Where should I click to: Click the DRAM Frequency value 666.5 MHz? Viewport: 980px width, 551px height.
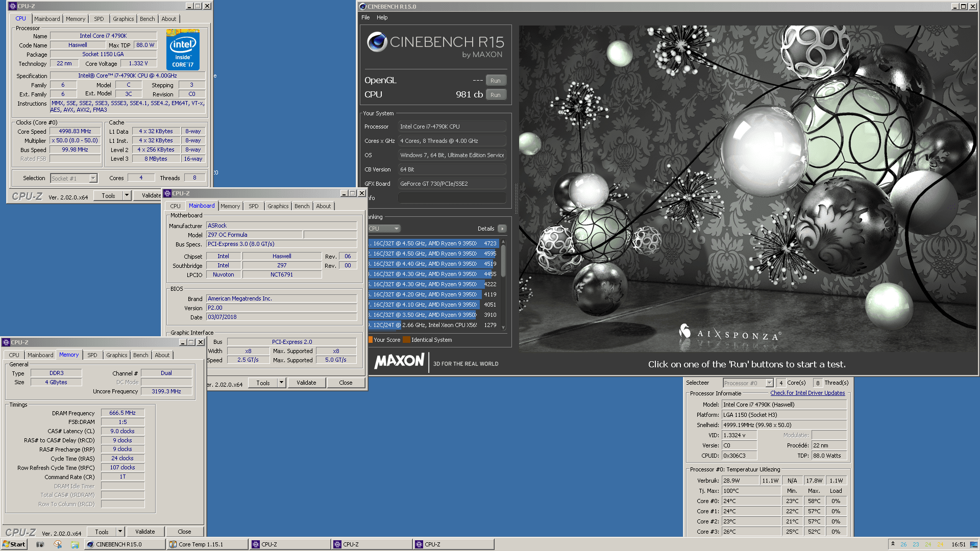pyautogui.click(x=122, y=413)
